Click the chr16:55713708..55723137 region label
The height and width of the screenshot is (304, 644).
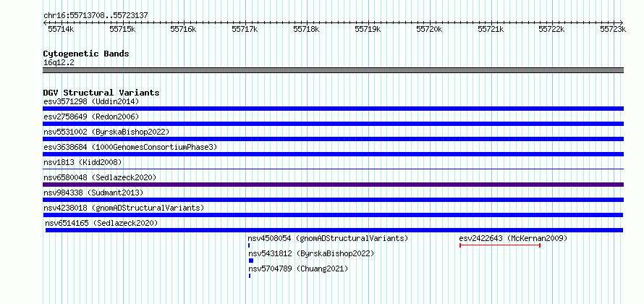[96, 16]
